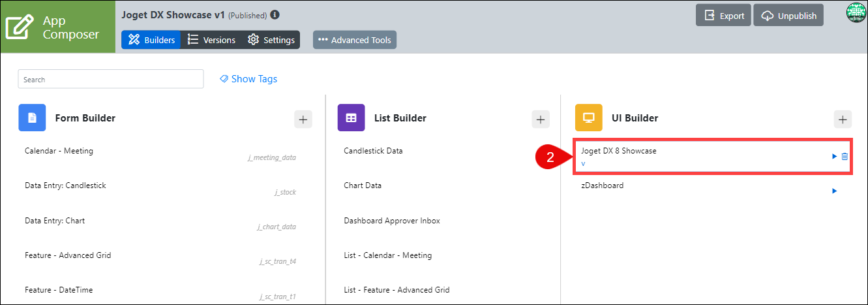Screen dimensions: 868x305
Task: Click the j_meeting_data table name
Action: point(272,158)
